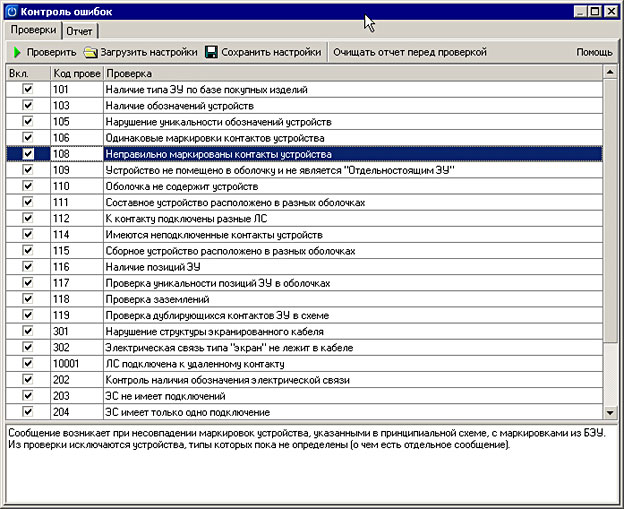The width and height of the screenshot is (624, 509).
Task: Click the vertical scrollbar thumb
Action: [610, 210]
